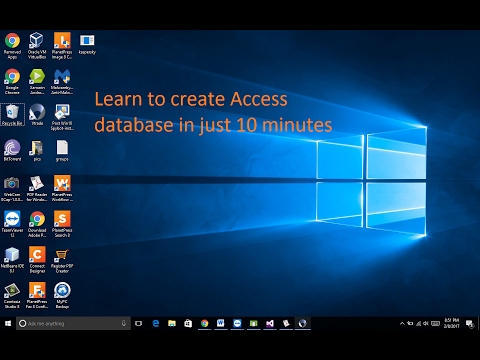Open the Removed Apps Chrome shortcut

[12, 46]
